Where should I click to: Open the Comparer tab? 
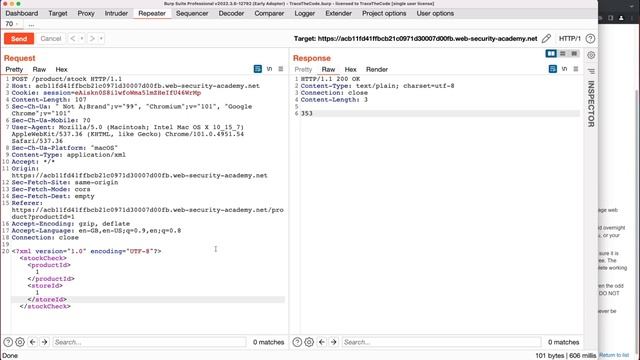269,13
